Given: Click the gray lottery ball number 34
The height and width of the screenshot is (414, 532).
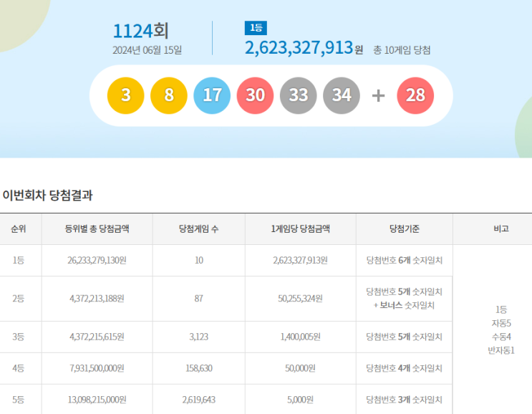Looking at the screenshot, I should 342,95.
